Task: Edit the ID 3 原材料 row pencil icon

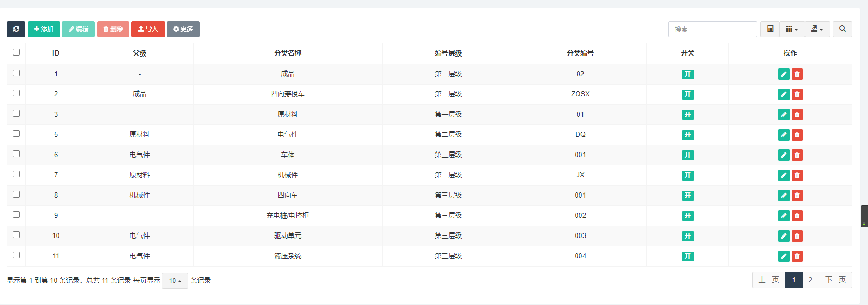Action: 784,115
